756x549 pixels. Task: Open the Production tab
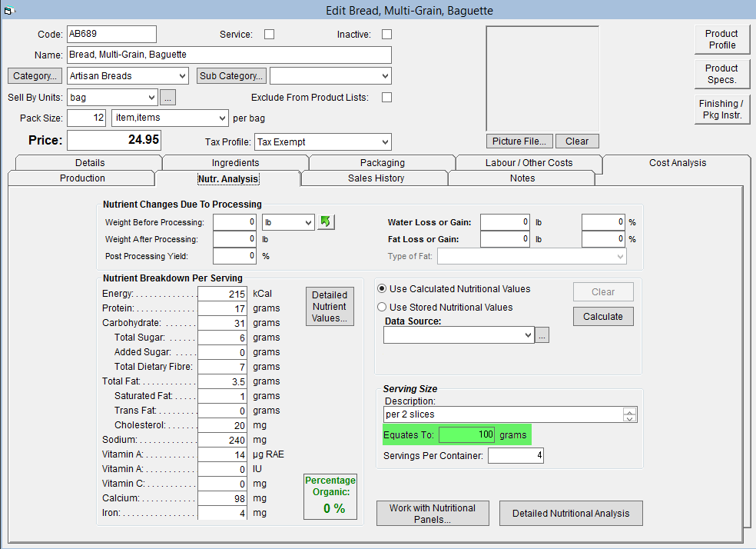82,178
